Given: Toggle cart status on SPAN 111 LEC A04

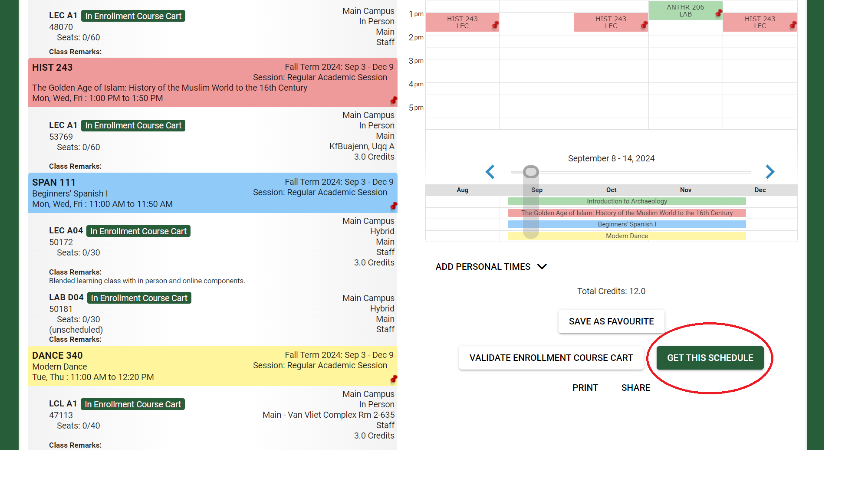Looking at the screenshot, I should coord(138,231).
